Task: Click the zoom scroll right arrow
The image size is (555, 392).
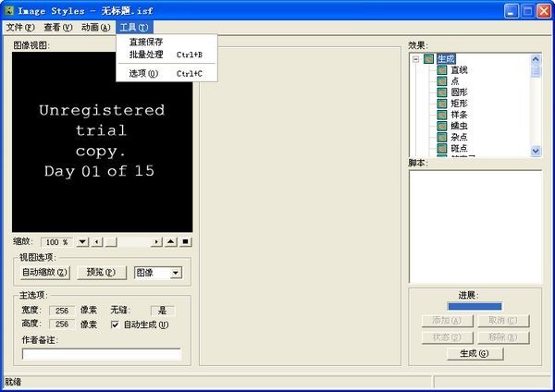Action: point(156,242)
